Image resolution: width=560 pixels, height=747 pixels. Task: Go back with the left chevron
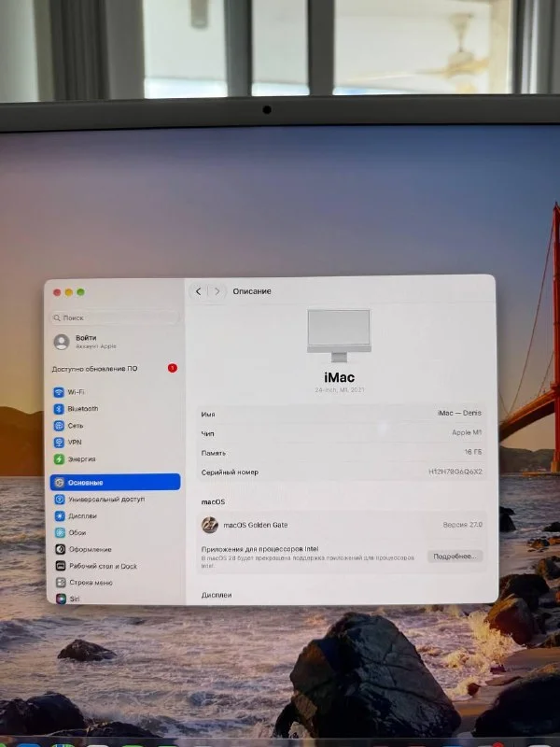[198, 291]
